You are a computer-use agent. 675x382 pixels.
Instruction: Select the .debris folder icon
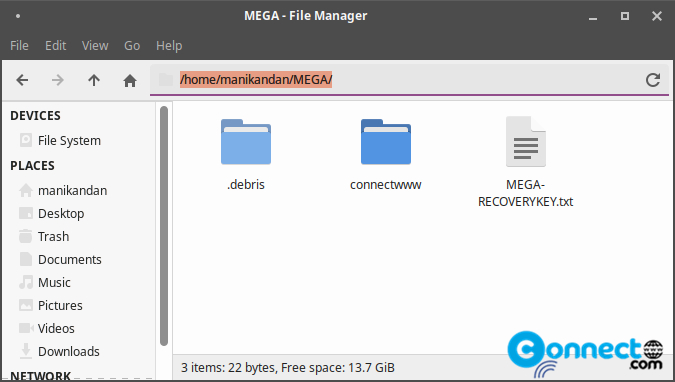[246, 142]
